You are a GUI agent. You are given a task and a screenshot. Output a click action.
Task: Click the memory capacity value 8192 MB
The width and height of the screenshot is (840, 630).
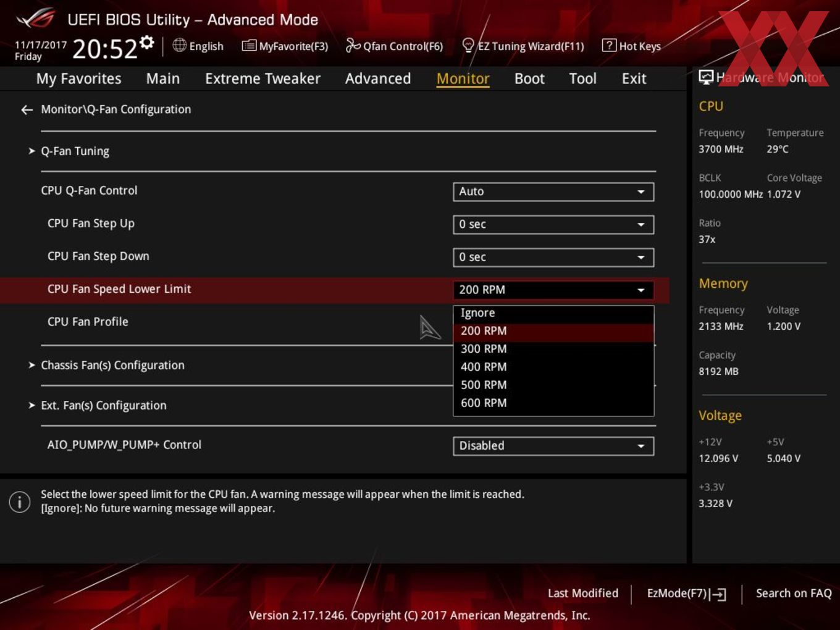click(x=718, y=372)
